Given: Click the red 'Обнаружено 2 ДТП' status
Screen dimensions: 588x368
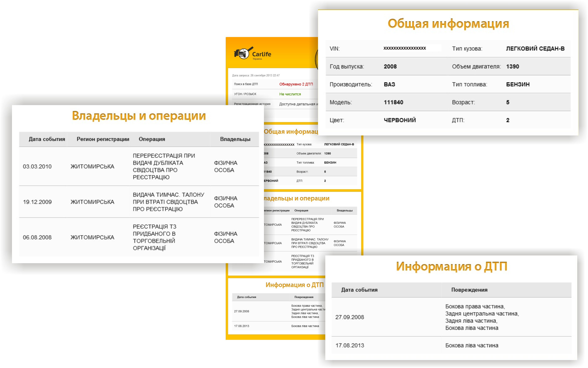Looking at the screenshot, I should (x=296, y=84).
